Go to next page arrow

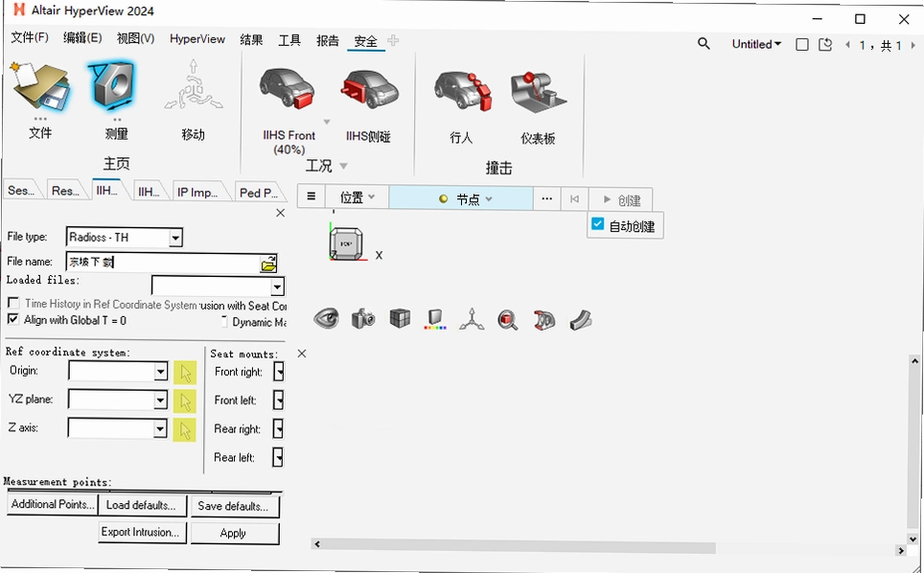pos(913,45)
